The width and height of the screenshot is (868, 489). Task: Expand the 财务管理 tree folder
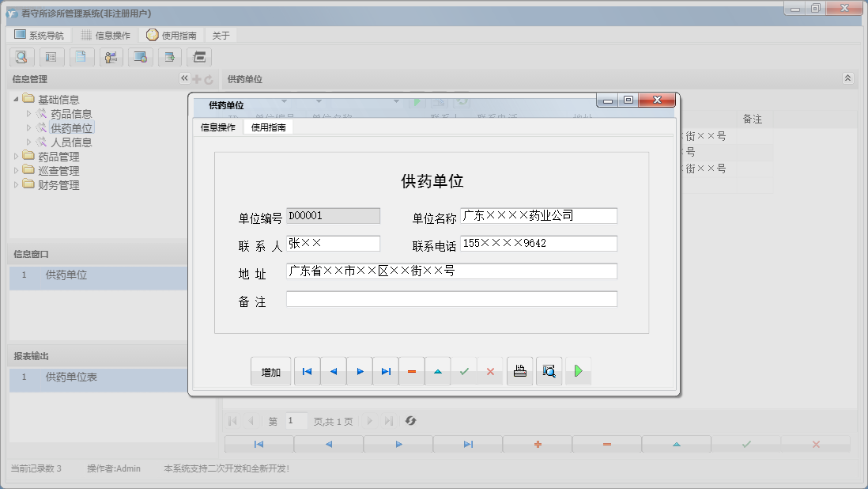coord(17,185)
